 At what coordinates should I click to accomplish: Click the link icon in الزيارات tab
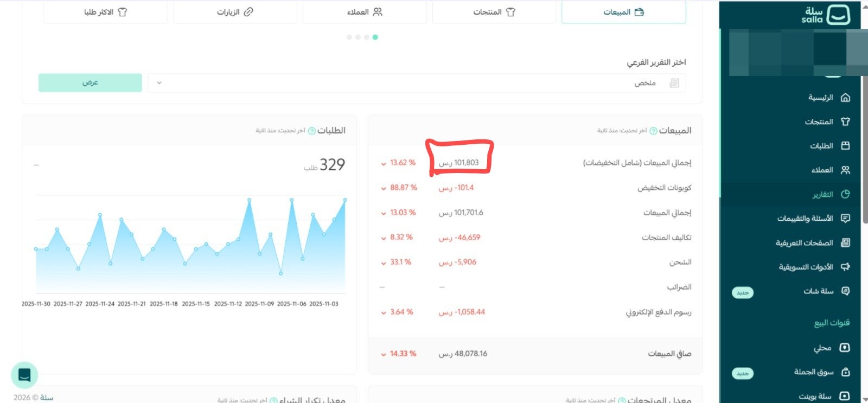click(248, 12)
